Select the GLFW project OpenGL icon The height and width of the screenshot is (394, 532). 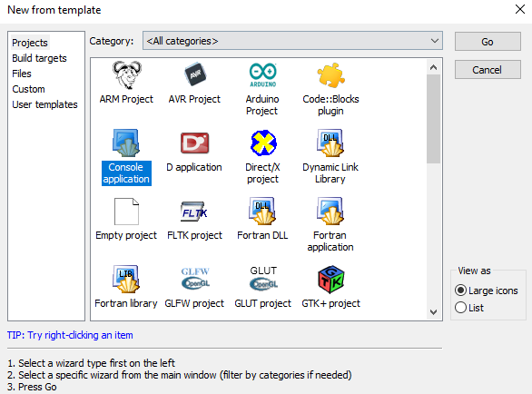(195, 279)
